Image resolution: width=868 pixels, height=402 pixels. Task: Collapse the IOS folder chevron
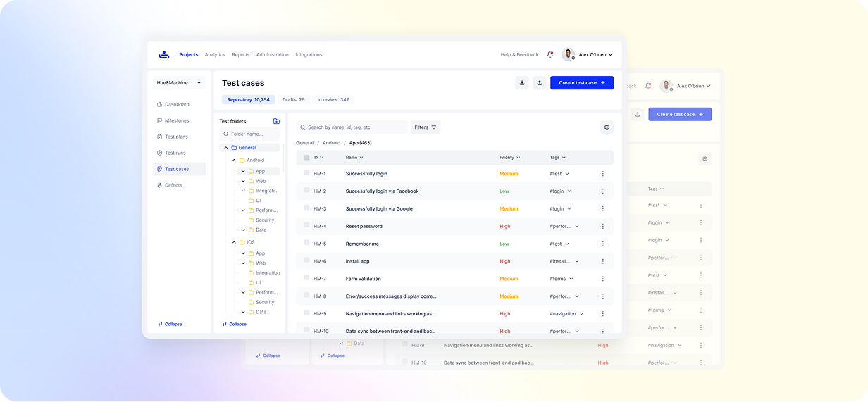(234, 242)
